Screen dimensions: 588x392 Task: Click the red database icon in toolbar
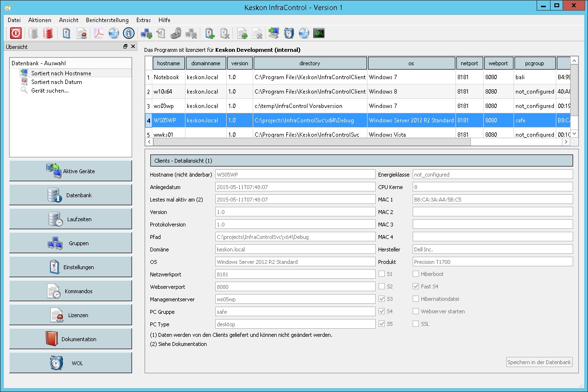[x=48, y=33]
